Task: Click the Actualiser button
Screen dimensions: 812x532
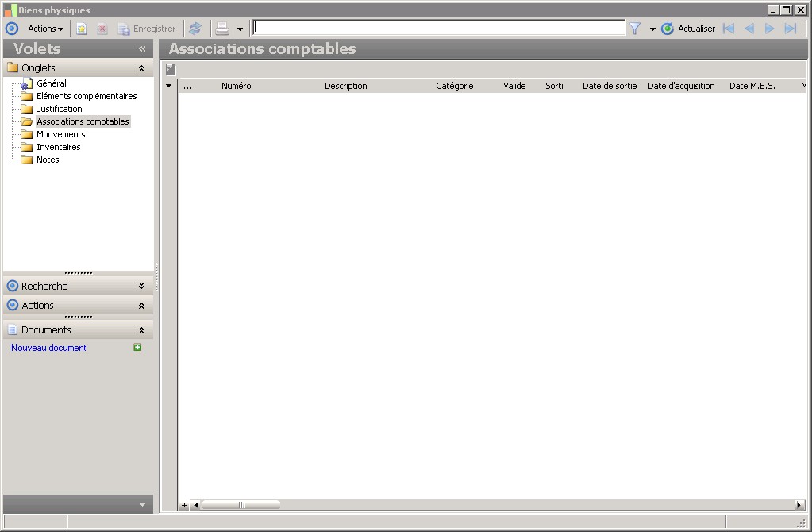Action: coord(689,29)
